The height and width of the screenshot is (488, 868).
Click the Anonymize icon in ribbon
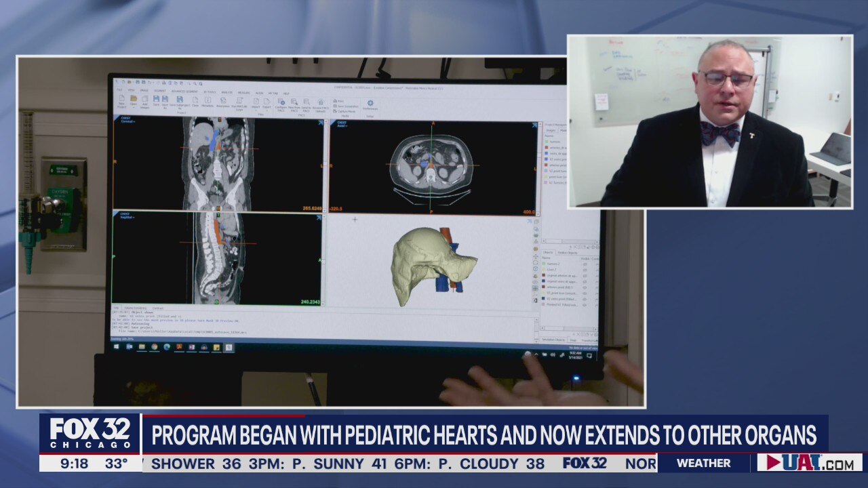pos(222,102)
